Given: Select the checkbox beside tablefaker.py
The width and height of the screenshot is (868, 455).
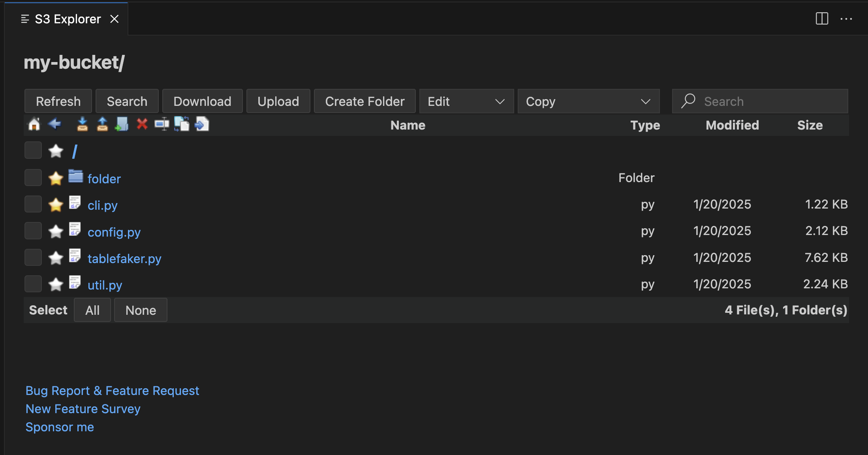Looking at the screenshot, I should pos(33,257).
